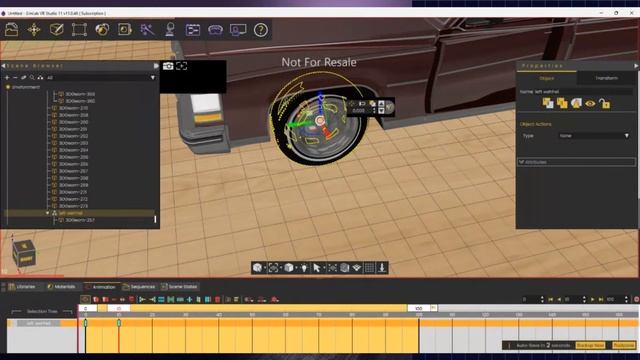Click the first copy icon in Properties panel
640x360 pixels.
(548, 104)
